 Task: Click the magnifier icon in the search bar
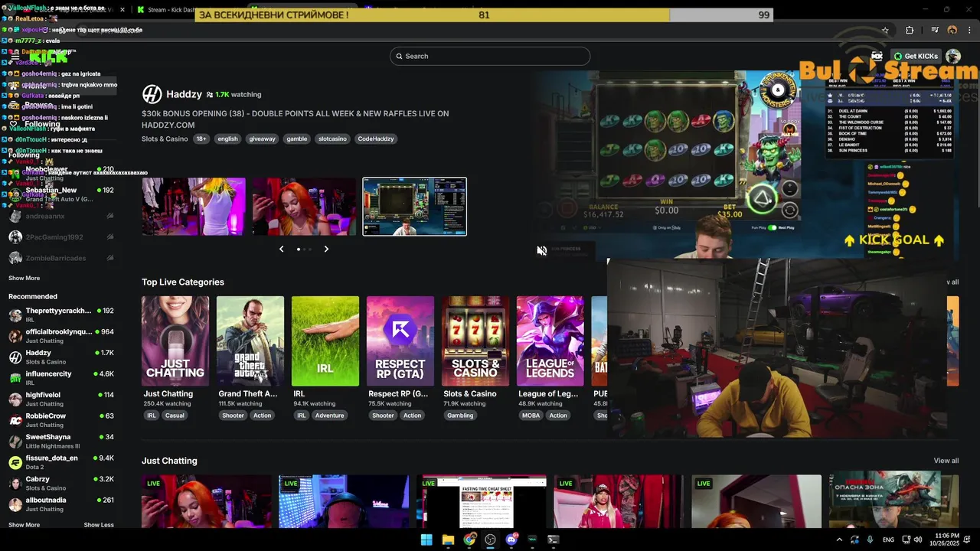(398, 56)
